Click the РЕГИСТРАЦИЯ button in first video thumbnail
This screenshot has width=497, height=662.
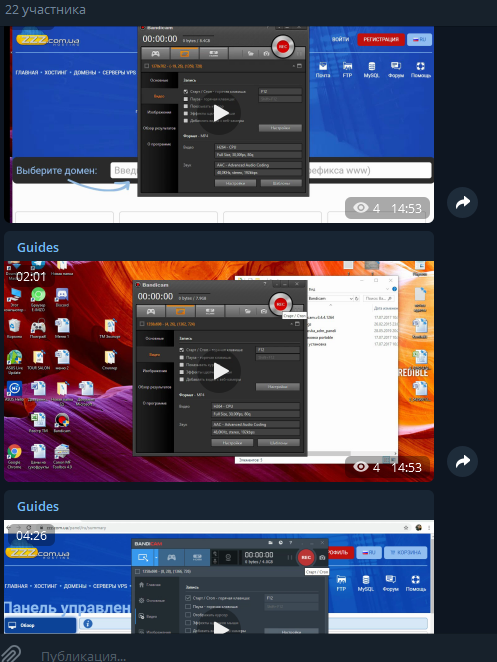click(381, 39)
